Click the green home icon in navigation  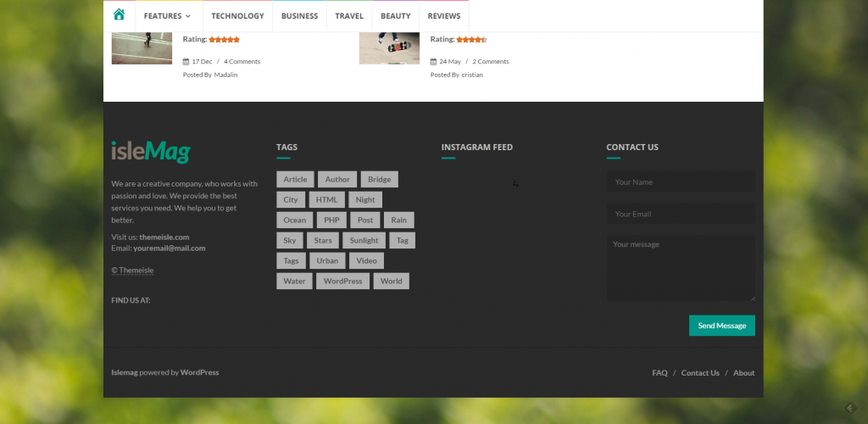119,15
